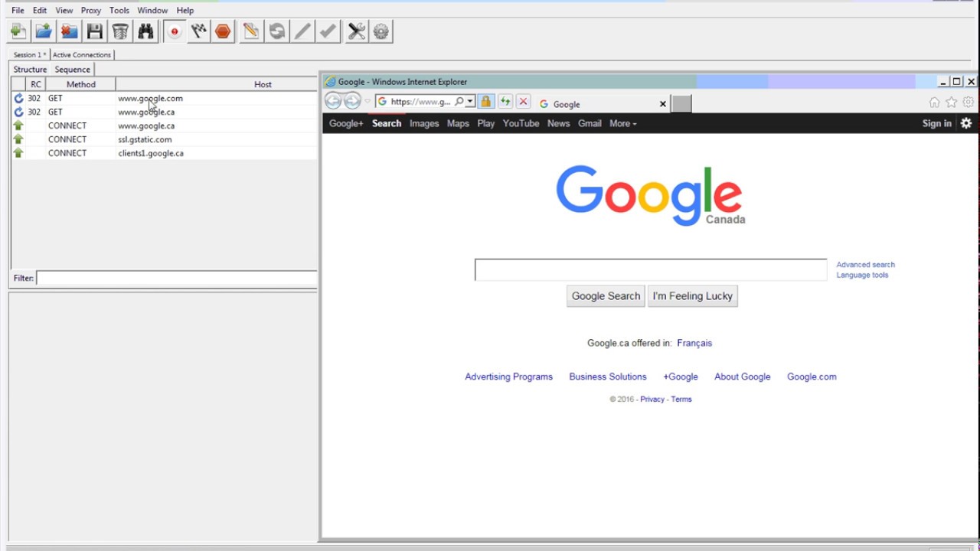Select the Sequence view tab
Viewport: 980px width, 551px height.
click(x=72, y=69)
